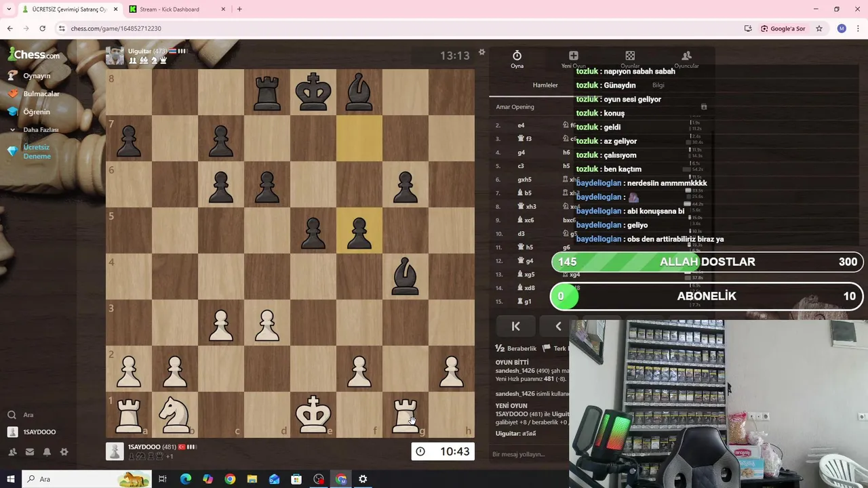Open opponent Uiguitar's avatar
The height and width of the screenshot is (488, 868).
(115, 56)
